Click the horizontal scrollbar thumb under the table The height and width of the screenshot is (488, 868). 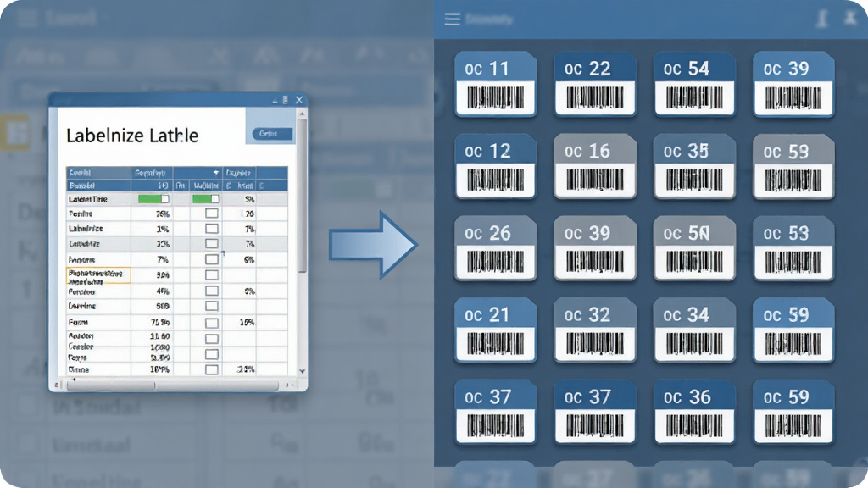tap(111, 385)
